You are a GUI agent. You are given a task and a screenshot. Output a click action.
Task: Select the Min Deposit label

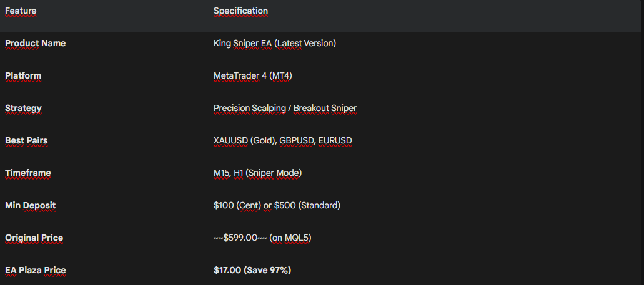tap(31, 205)
